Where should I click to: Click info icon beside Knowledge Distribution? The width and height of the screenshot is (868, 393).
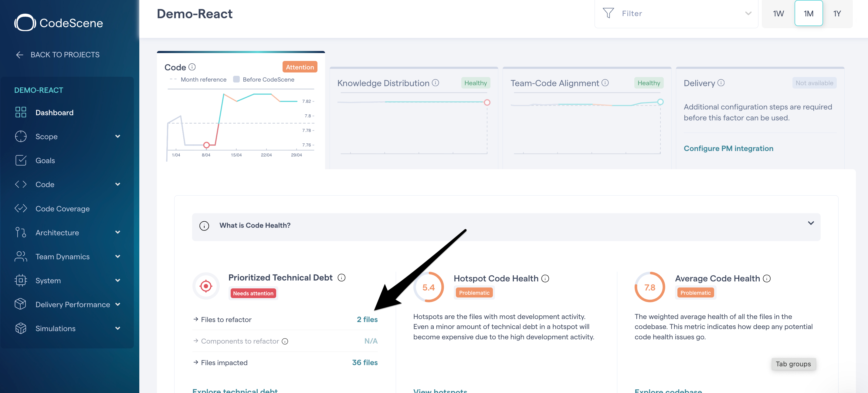(x=435, y=82)
